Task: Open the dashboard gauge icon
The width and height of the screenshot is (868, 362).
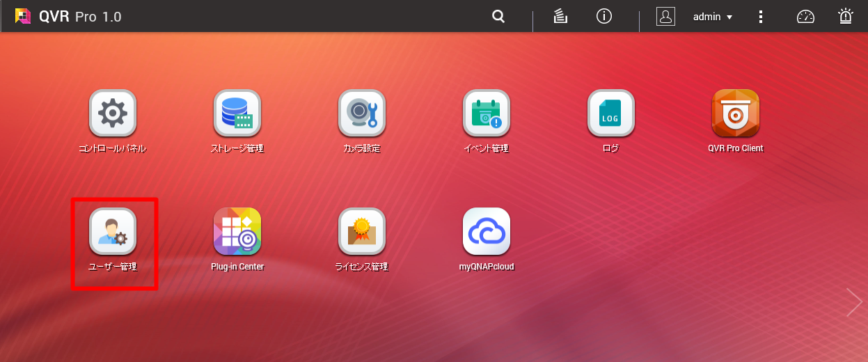Action: pyautogui.click(x=805, y=17)
